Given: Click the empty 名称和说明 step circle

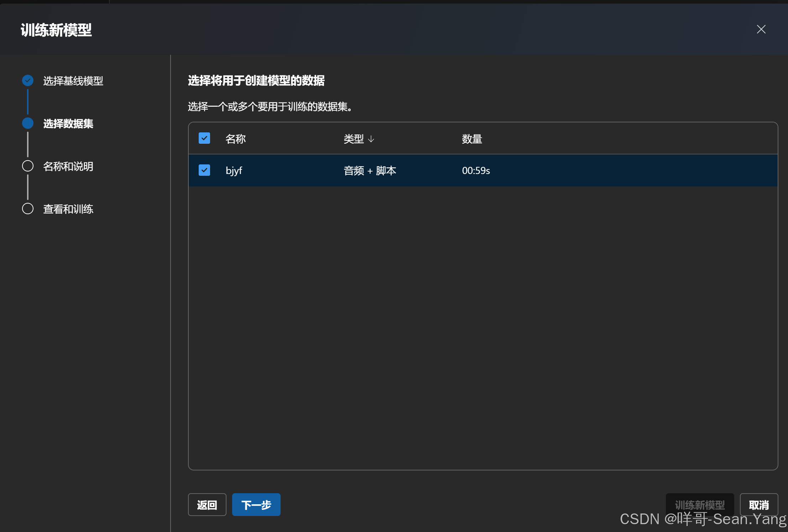Looking at the screenshot, I should coord(28,166).
